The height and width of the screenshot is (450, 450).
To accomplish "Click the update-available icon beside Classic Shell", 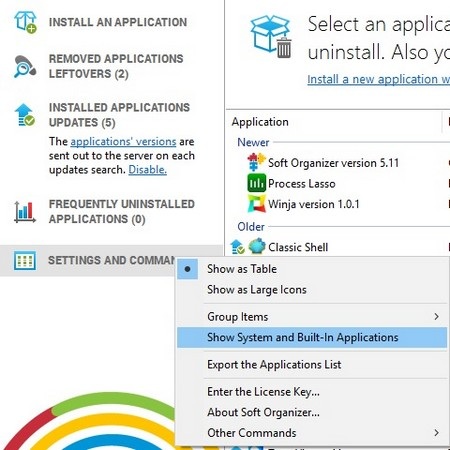I will (x=237, y=247).
